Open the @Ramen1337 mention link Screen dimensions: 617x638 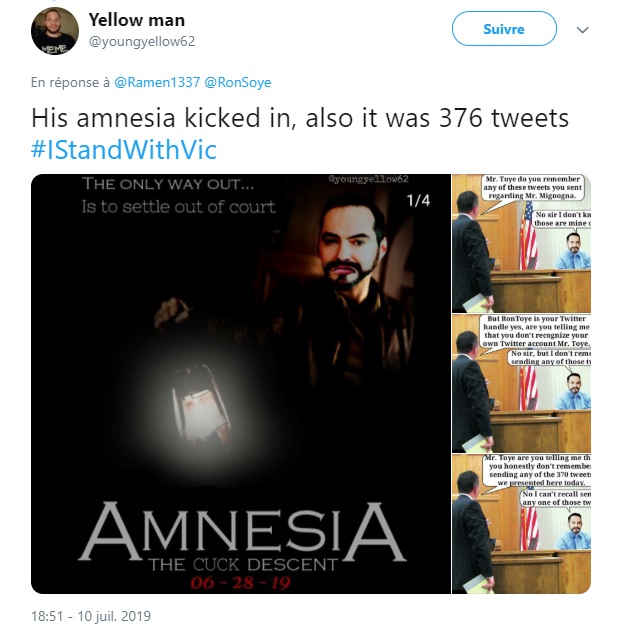pyautogui.click(x=157, y=82)
